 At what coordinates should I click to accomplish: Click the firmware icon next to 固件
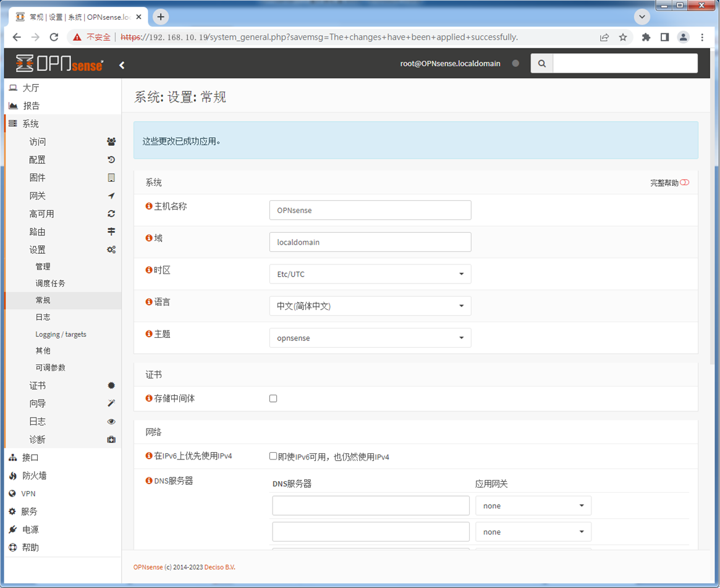pyautogui.click(x=111, y=178)
